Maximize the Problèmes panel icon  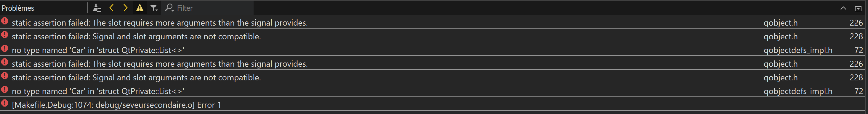pyautogui.click(x=858, y=8)
